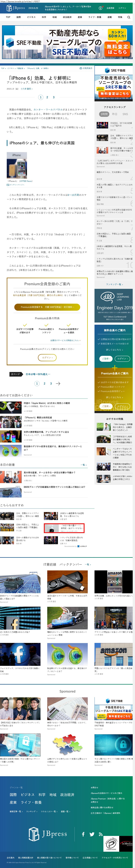Click 一覧 link beside 本日の新着
Screen dimensions: 135x868
(x=84, y=465)
